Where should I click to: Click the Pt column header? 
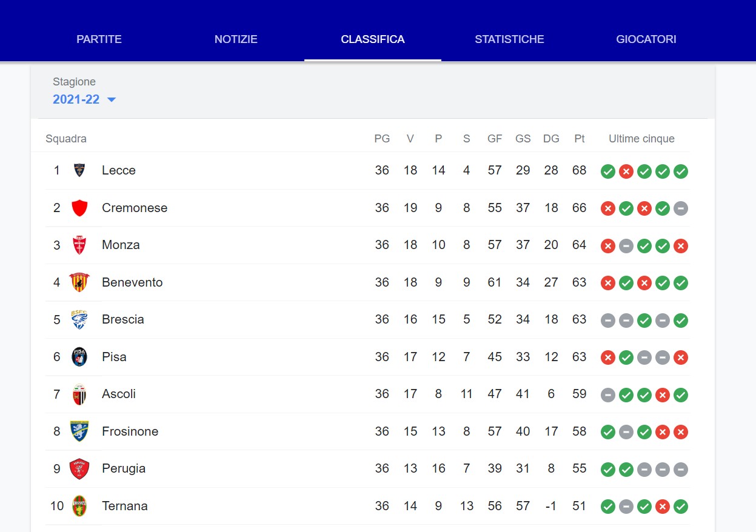580,139
